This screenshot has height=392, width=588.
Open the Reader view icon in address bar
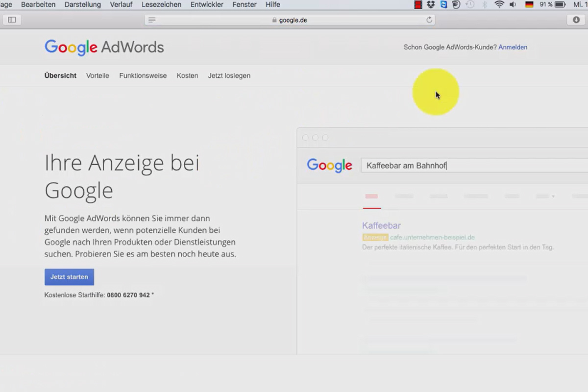click(152, 20)
